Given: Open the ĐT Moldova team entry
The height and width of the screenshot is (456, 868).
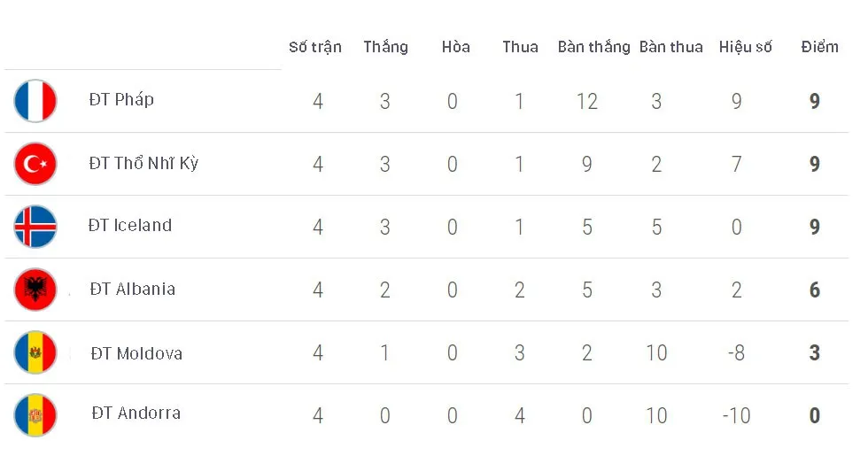Looking at the screenshot, I should tap(136, 353).
